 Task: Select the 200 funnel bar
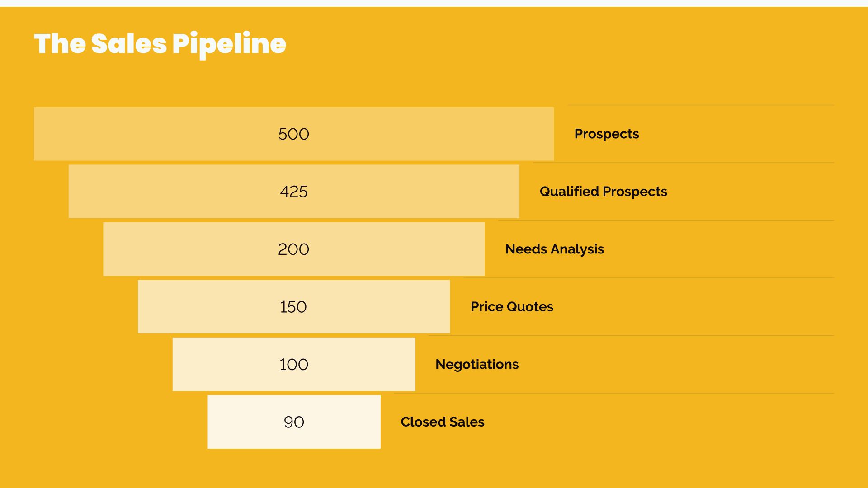click(294, 249)
